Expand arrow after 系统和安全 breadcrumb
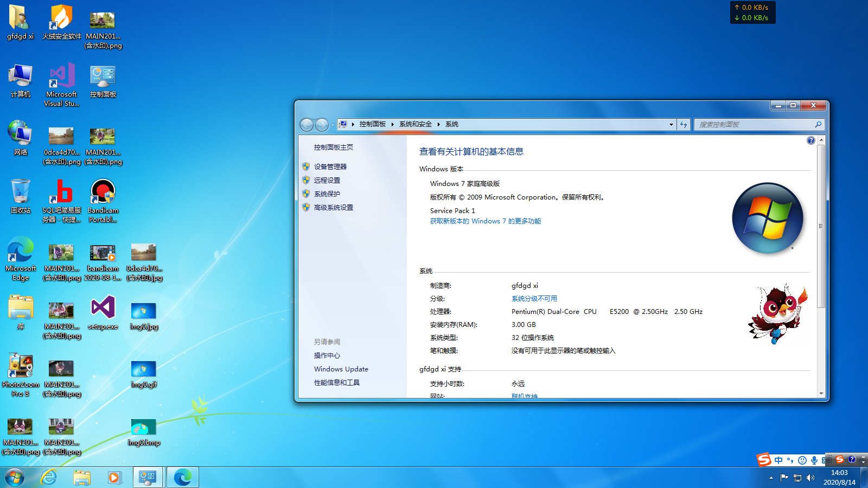This screenshot has height=488, width=868. point(438,124)
